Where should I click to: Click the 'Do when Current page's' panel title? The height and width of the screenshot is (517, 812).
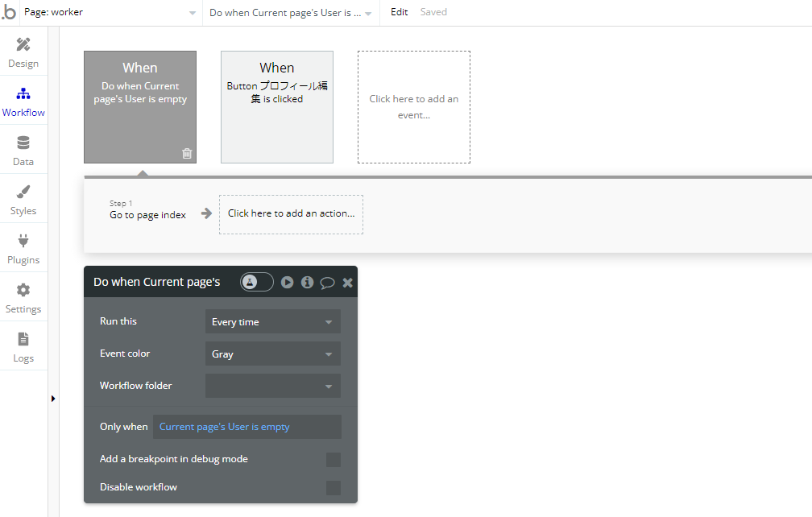click(157, 282)
